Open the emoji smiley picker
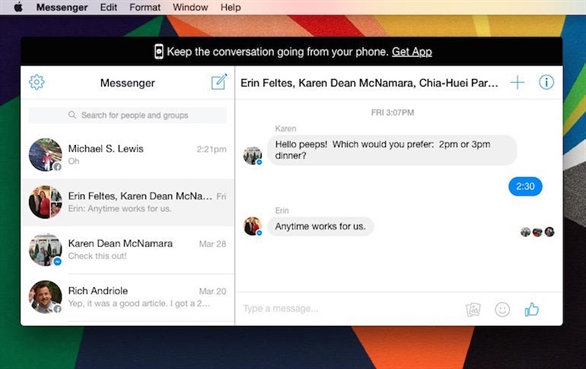 (502, 309)
